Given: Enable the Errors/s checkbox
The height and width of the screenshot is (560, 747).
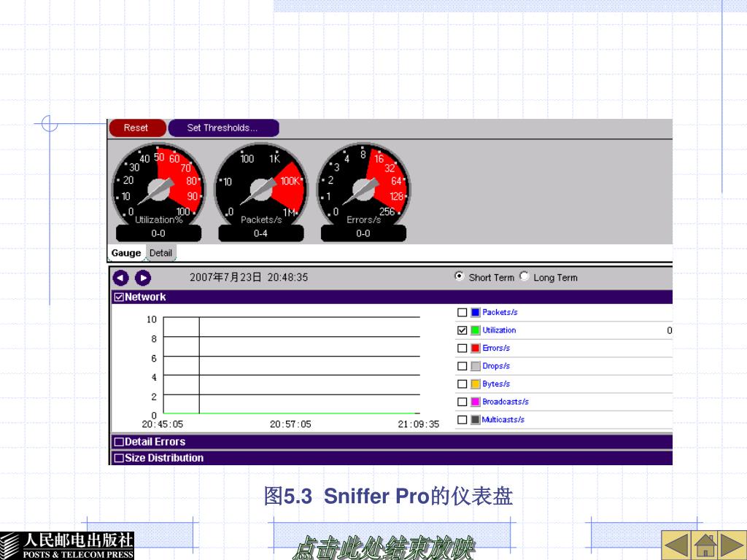Looking at the screenshot, I should [x=462, y=348].
